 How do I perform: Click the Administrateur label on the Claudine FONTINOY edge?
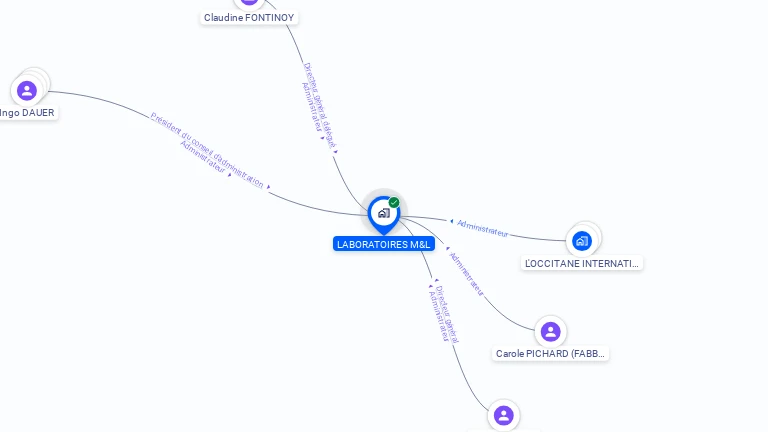312,107
